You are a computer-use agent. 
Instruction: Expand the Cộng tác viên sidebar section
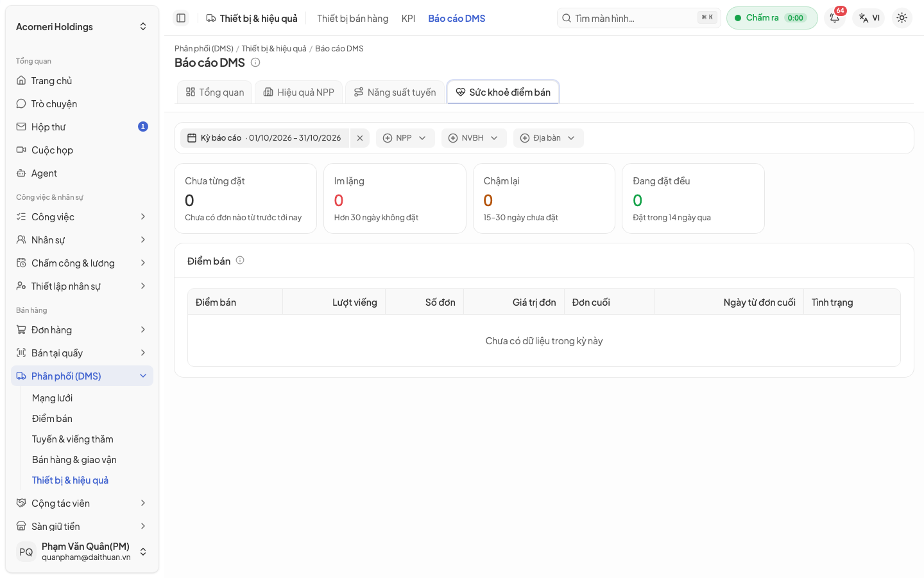[81, 504]
